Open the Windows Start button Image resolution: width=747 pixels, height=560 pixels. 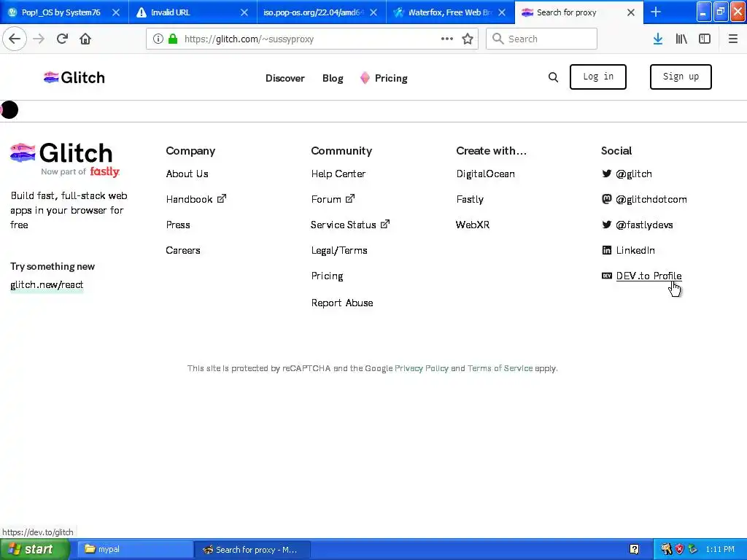click(34, 549)
